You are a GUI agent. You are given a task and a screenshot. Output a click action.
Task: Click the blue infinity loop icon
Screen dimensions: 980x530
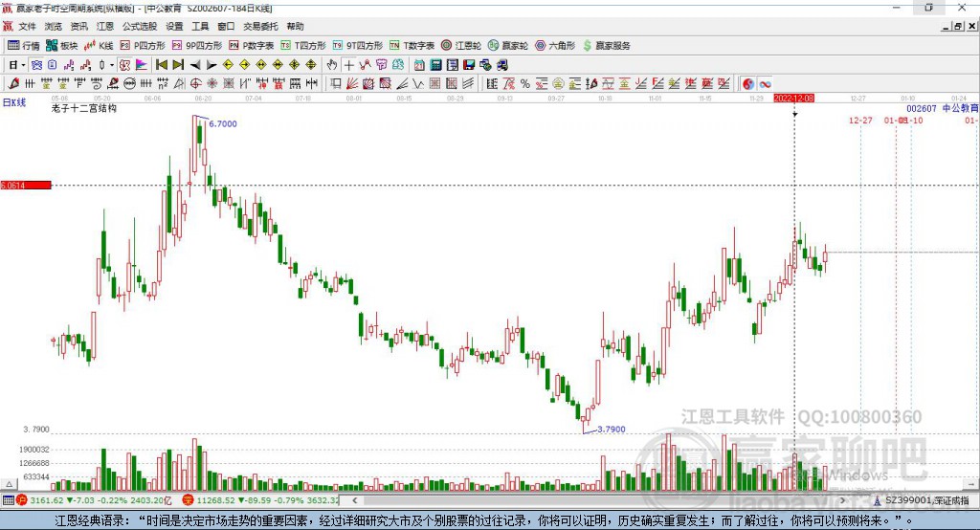point(765,84)
